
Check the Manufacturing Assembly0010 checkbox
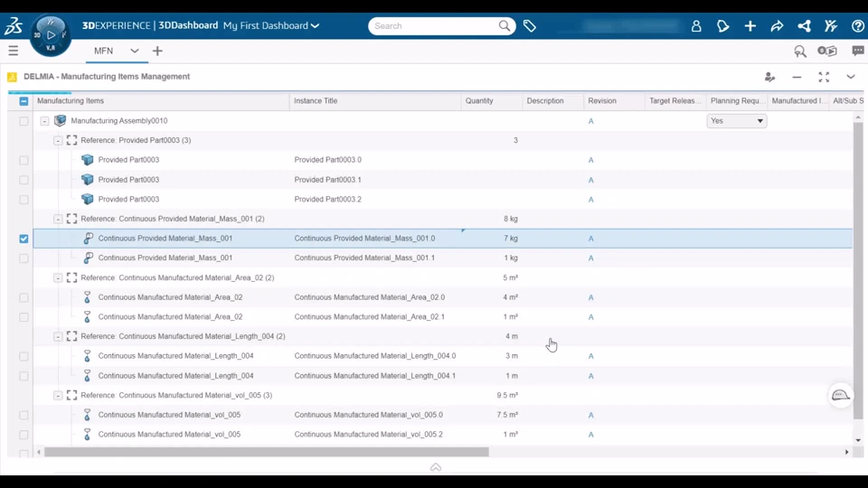pyautogui.click(x=24, y=120)
